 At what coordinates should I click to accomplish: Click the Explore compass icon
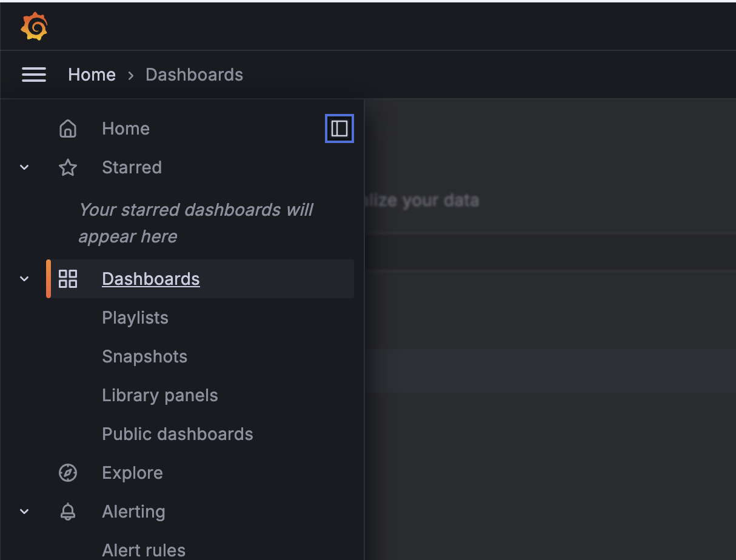coord(68,473)
